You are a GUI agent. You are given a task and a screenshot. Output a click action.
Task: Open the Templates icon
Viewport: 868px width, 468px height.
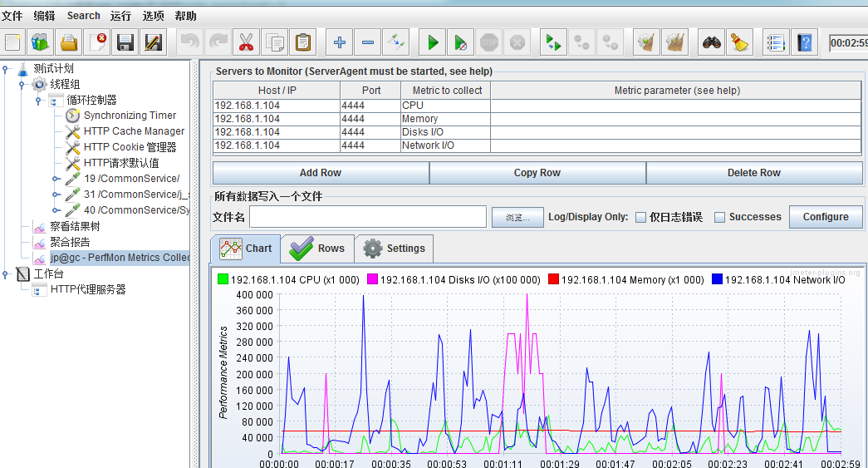point(41,42)
